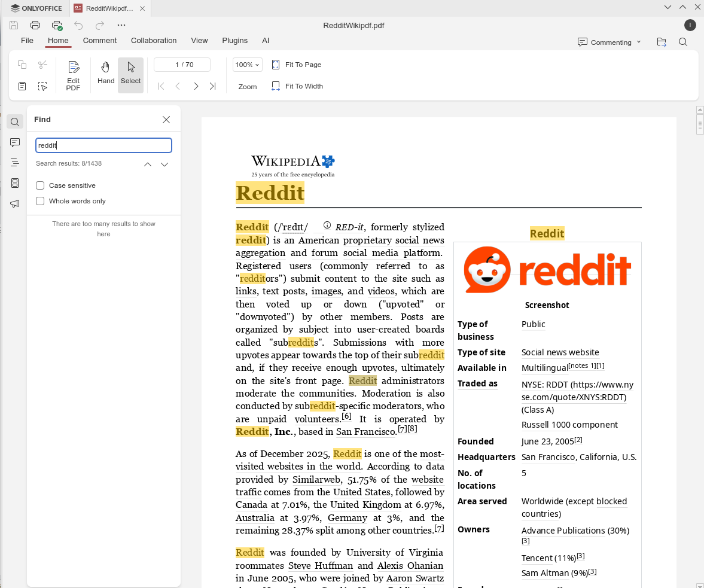
Task: Switch to the Home tab
Action: click(58, 41)
